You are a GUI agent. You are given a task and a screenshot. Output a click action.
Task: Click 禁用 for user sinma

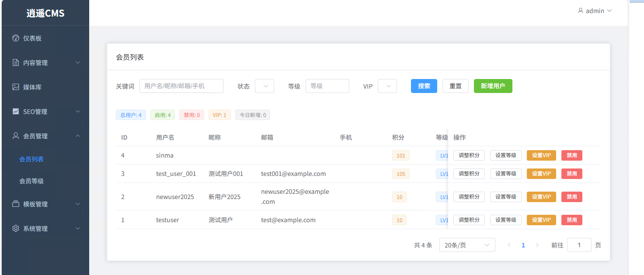572,155
